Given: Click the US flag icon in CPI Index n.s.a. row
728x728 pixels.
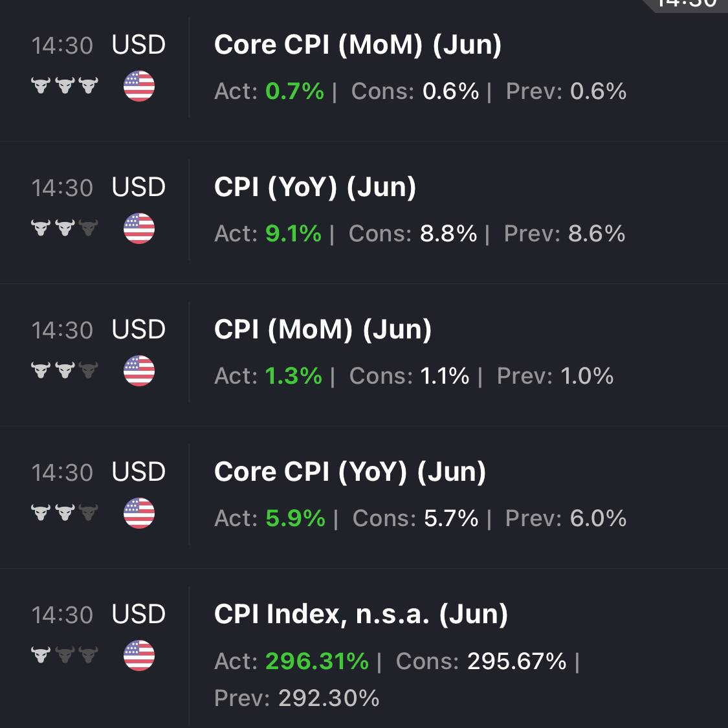Looking at the screenshot, I should pos(139,656).
